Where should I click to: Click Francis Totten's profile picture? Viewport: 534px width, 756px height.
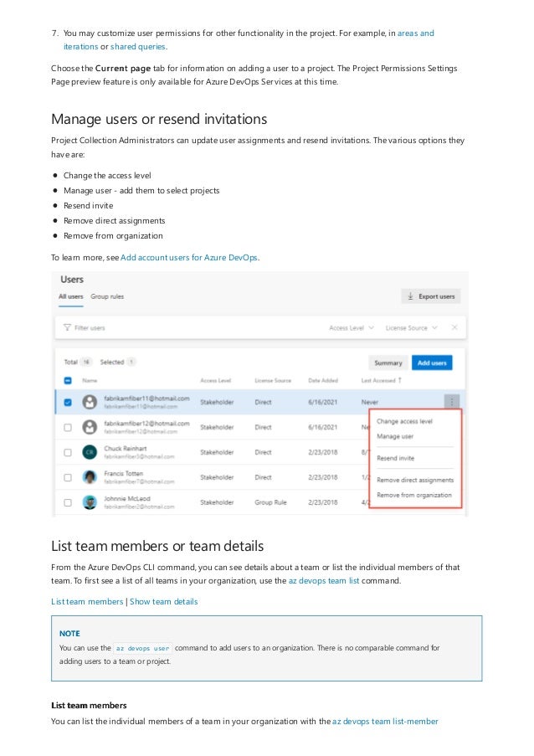tap(90, 477)
